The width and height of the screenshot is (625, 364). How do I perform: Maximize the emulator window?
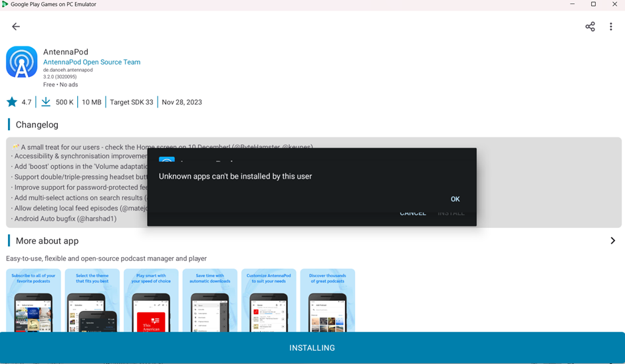pyautogui.click(x=593, y=4)
